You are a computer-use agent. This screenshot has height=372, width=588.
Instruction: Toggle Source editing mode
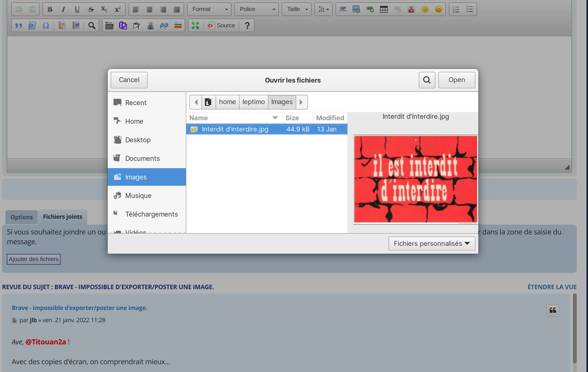[221, 25]
